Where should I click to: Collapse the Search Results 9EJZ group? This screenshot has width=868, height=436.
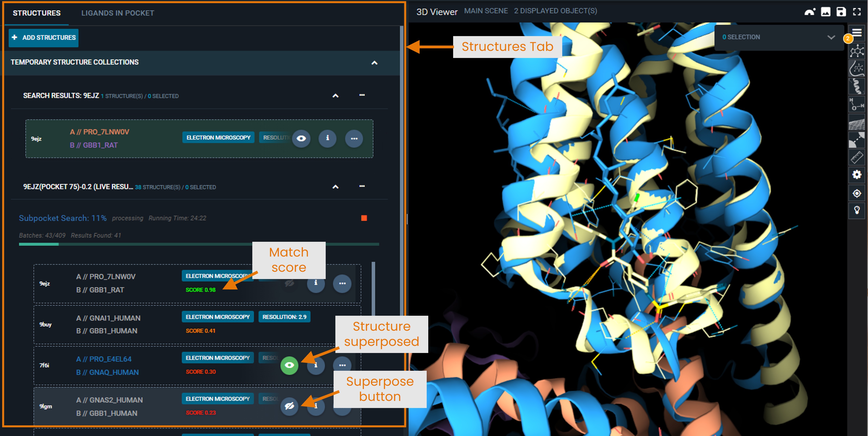(335, 96)
